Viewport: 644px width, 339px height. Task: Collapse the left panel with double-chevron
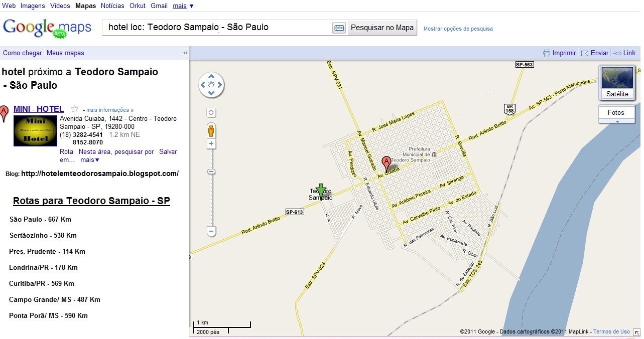tap(185, 53)
